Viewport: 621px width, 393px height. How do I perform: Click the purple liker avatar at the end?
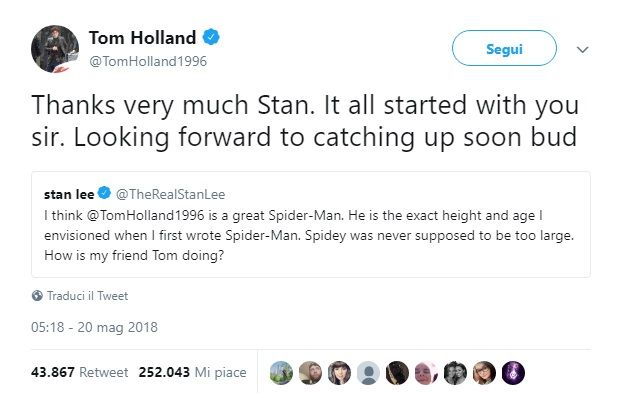[x=513, y=373]
